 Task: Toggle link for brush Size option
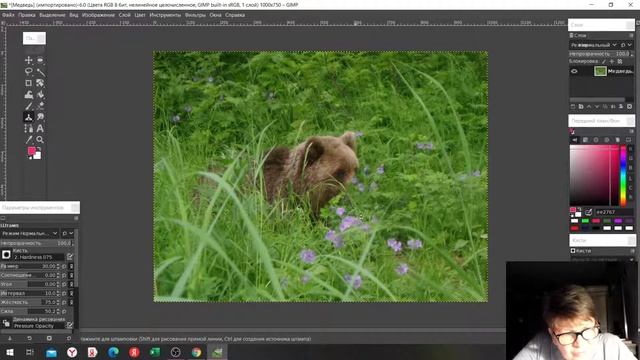(71, 266)
